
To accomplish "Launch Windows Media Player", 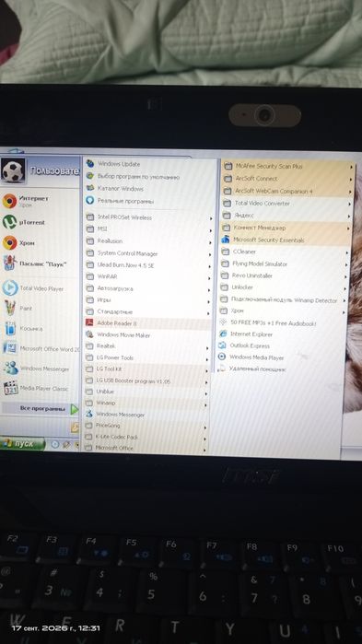I will coord(281,357).
